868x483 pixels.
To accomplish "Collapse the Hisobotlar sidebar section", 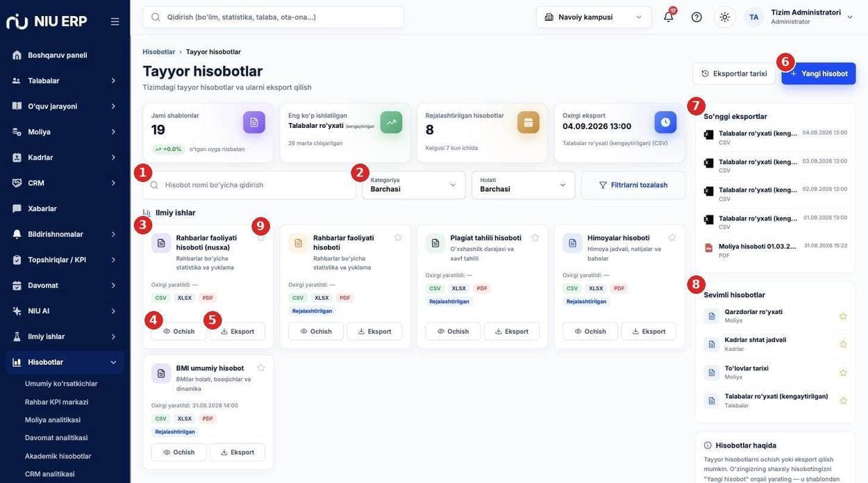I will tap(65, 362).
